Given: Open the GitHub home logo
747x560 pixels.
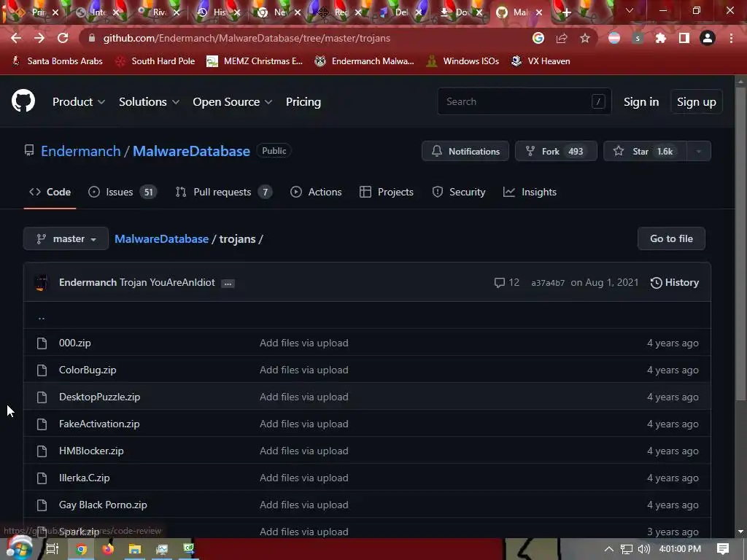Looking at the screenshot, I should coord(23,101).
